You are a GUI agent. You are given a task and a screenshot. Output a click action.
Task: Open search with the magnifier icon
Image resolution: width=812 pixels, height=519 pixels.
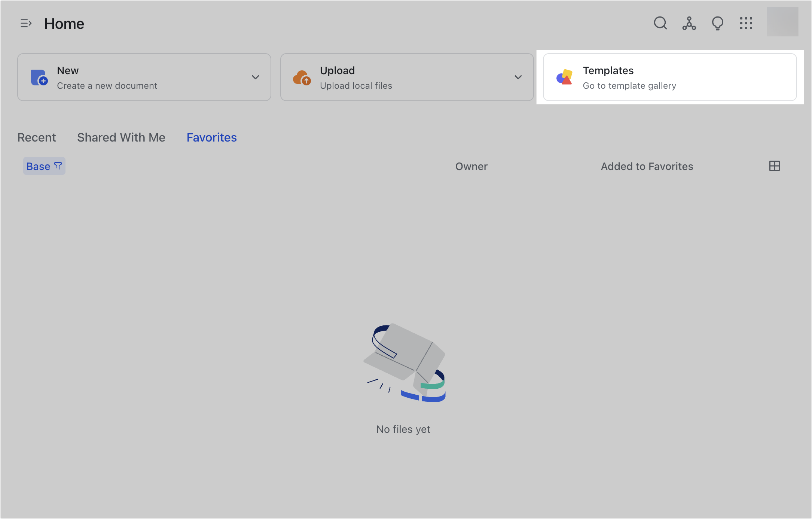pos(660,23)
